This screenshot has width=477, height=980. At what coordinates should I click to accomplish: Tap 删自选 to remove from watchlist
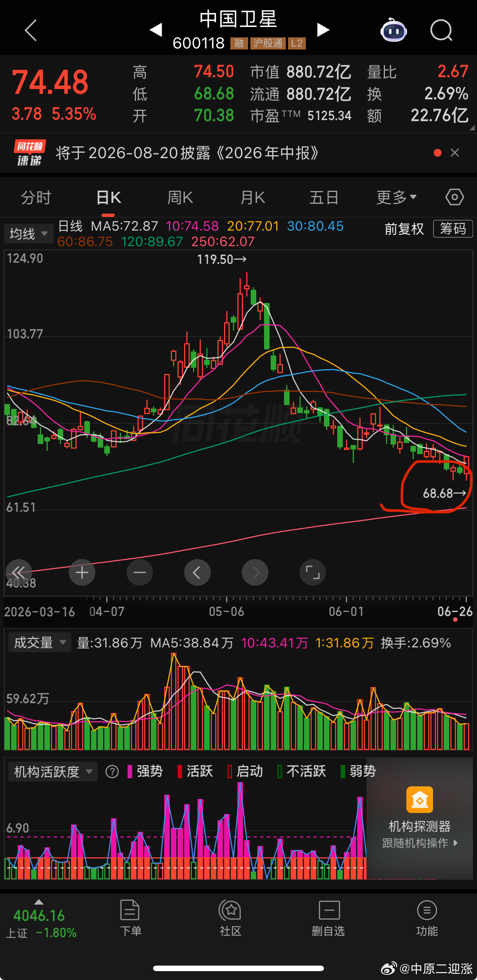328,918
